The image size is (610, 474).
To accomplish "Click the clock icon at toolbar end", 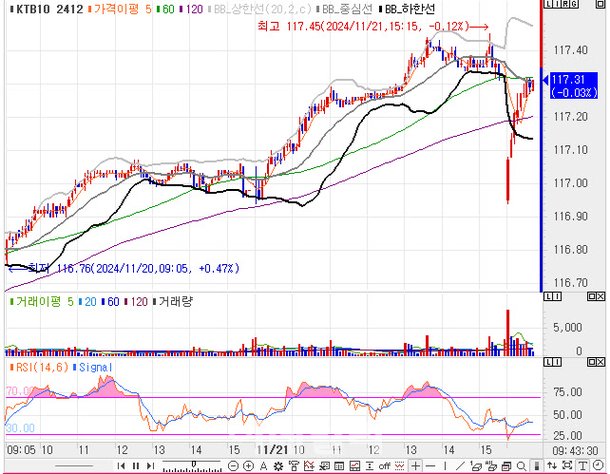I will pyautogui.click(x=598, y=465).
